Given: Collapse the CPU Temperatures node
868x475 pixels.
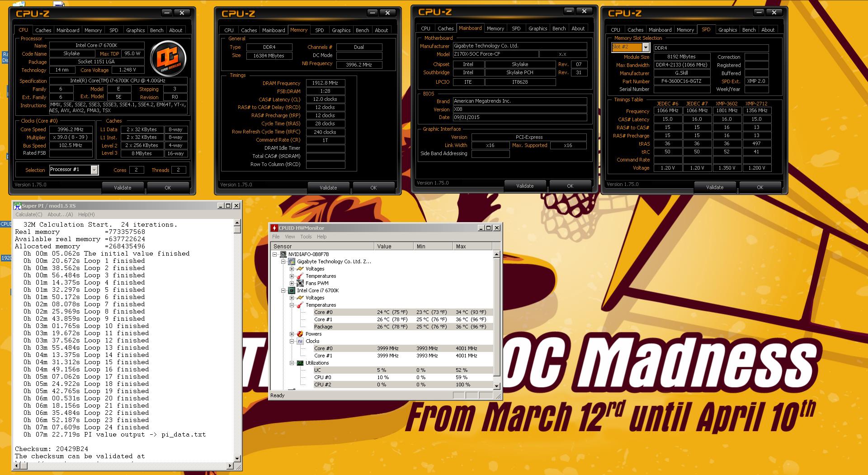Looking at the screenshot, I should (x=292, y=305).
